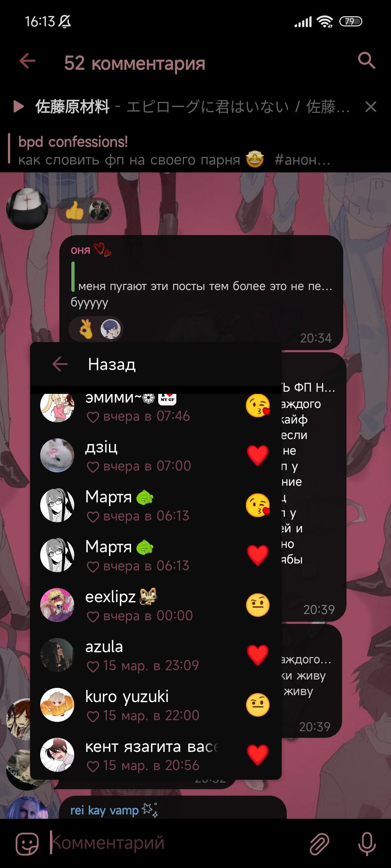This screenshot has width=391, height=868.
Task: Open дзіц's profile from reactions list
Action: (156, 456)
